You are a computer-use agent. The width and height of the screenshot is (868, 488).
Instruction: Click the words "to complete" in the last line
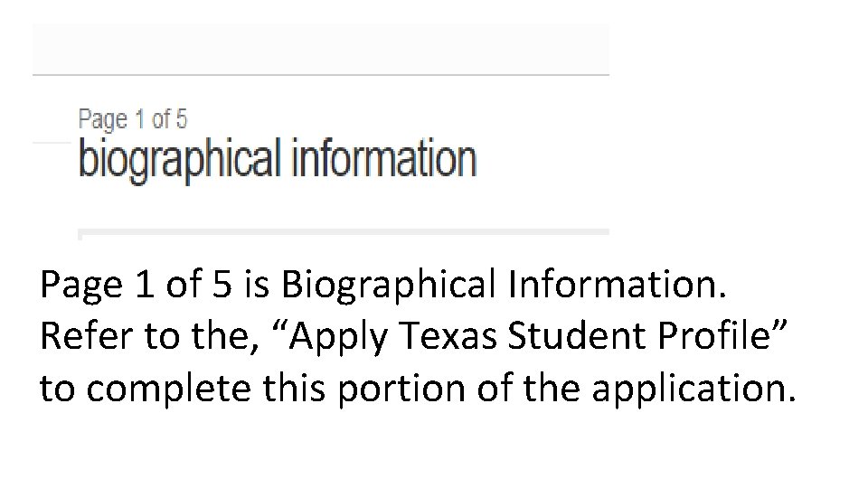[x=136, y=389]
